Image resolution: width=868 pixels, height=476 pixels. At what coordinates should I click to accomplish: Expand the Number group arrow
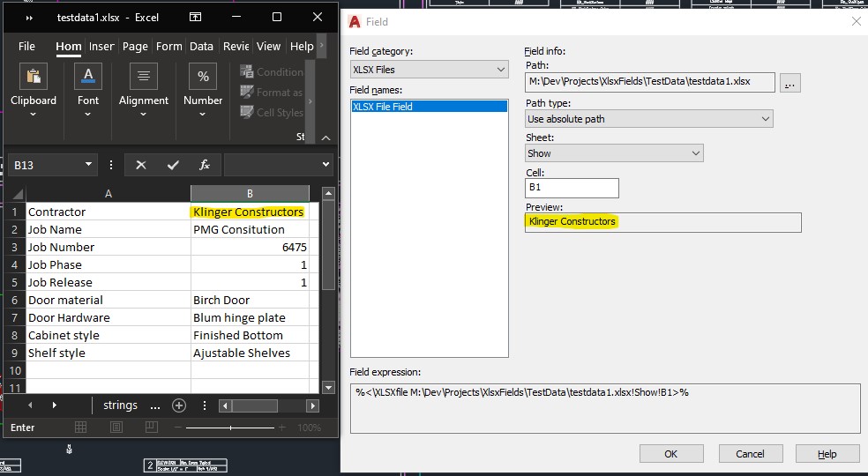(x=203, y=114)
